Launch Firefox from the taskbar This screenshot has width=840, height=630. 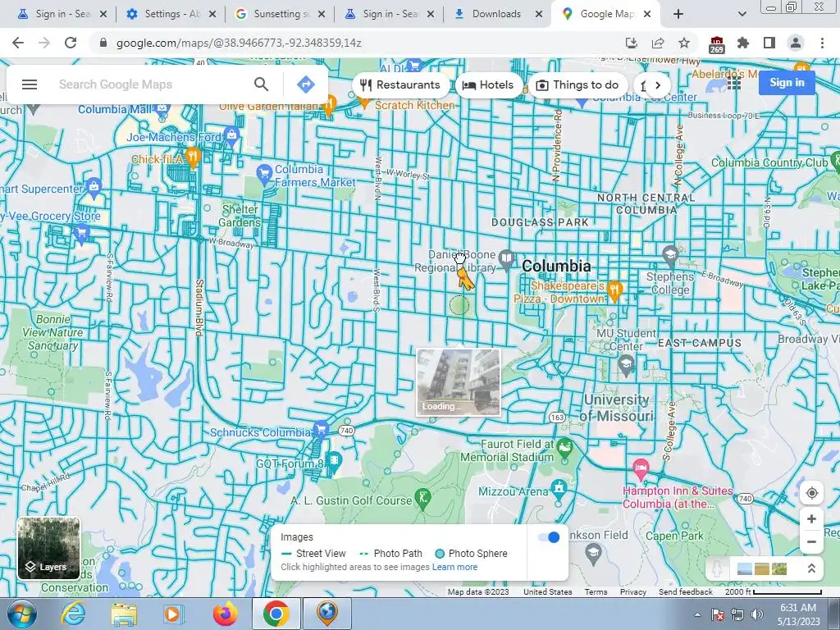tap(226, 614)
